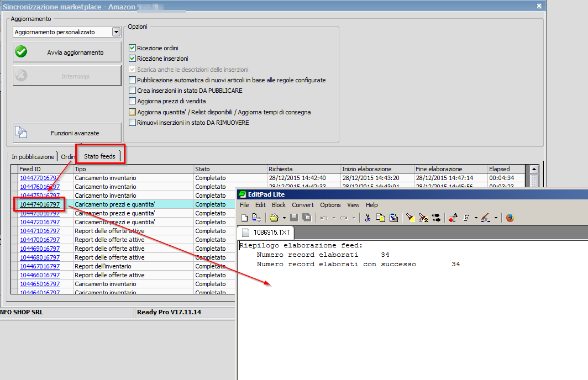The image size is (588, 380).
Task: Open the Edit menu in EditPad
Action: (x=260, y=205)
